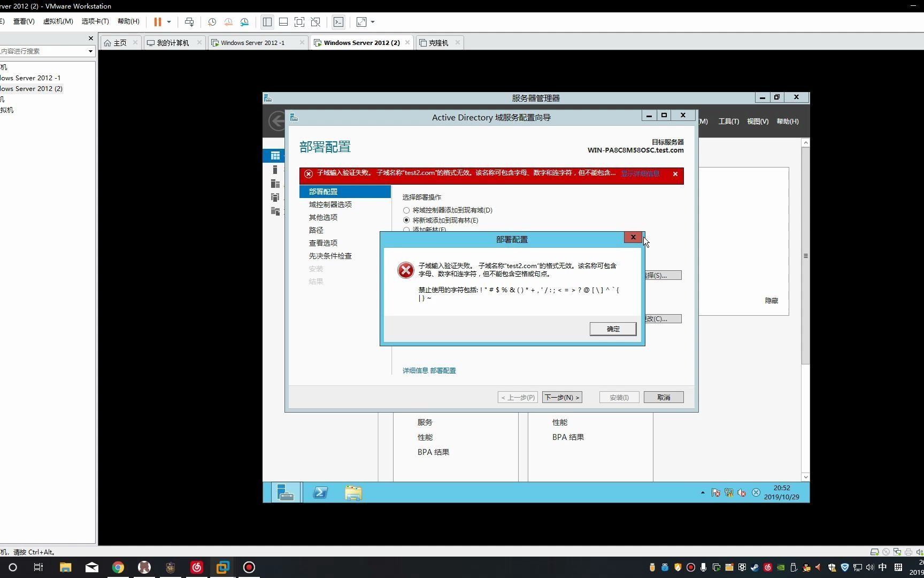Click the 详细信息 部署配置 link
The width and height of the screenshot is (924, 578).
pos(429,370)
